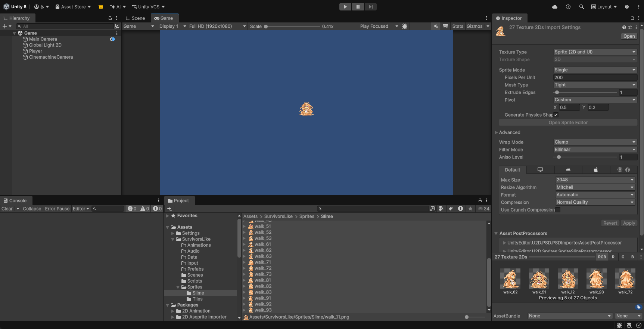Enable Use Crunch Compression checkbox
The width and height of the screenshot is (644, 329).
click(x=558, y=210)
